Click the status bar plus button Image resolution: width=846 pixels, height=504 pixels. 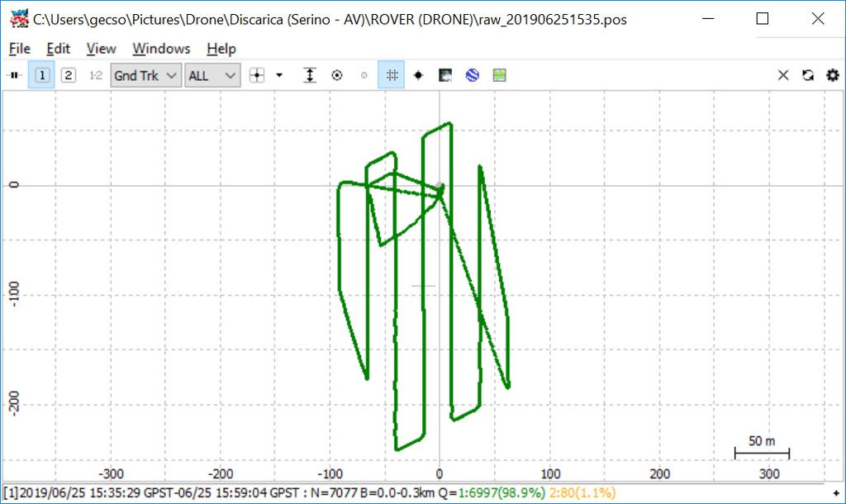pos(836,493)
